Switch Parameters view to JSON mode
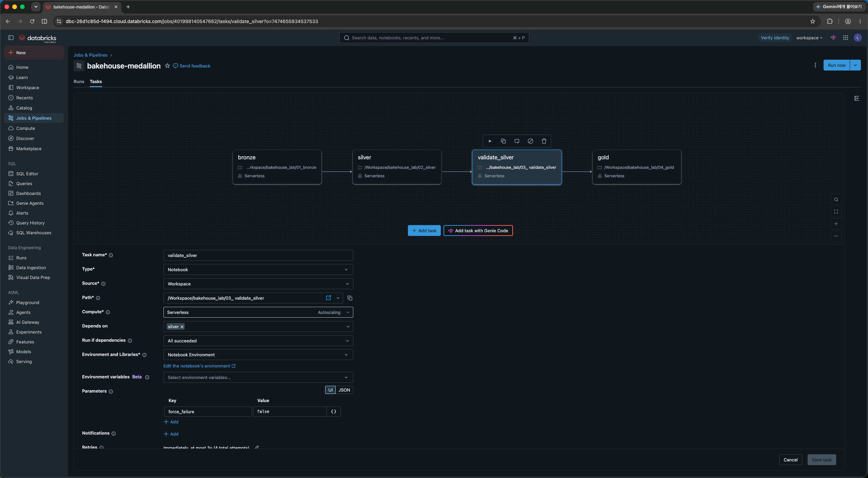The width and height of the screenshot is (868, 478). click(x=344, y=390)
